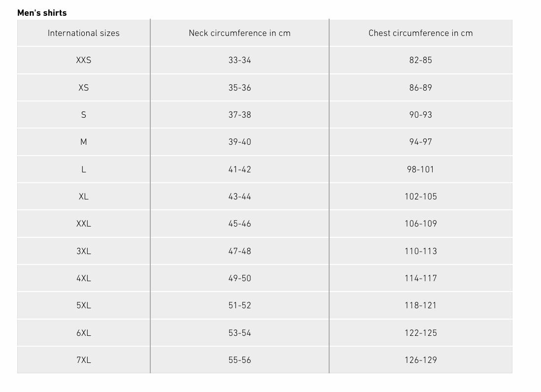Click the M size cell

pos(83,142)
